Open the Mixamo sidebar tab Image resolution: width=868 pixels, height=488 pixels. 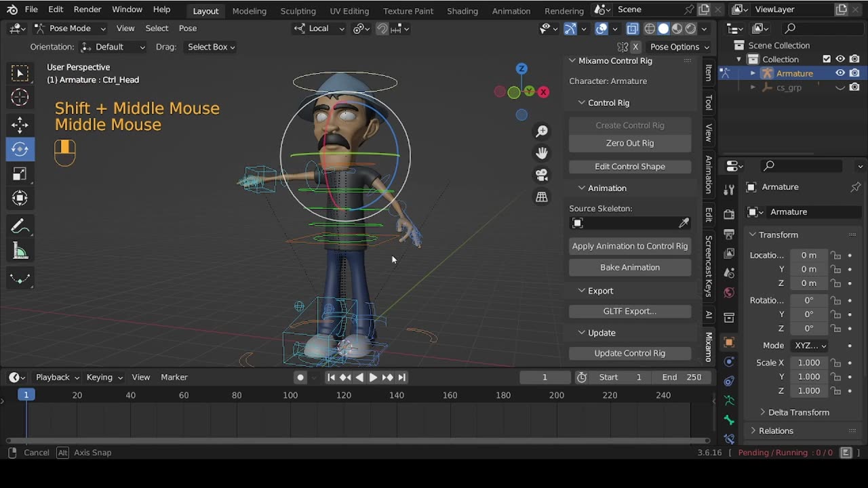pos(709,347)
